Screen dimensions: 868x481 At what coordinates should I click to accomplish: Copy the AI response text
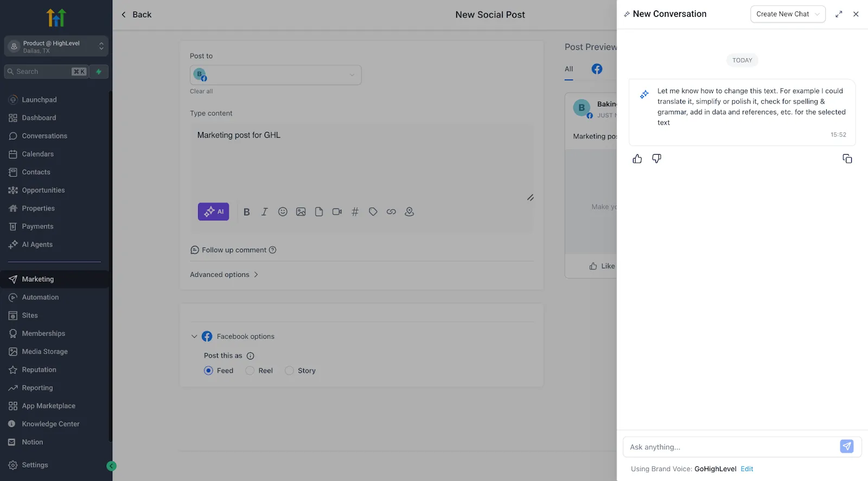(847, 159)
